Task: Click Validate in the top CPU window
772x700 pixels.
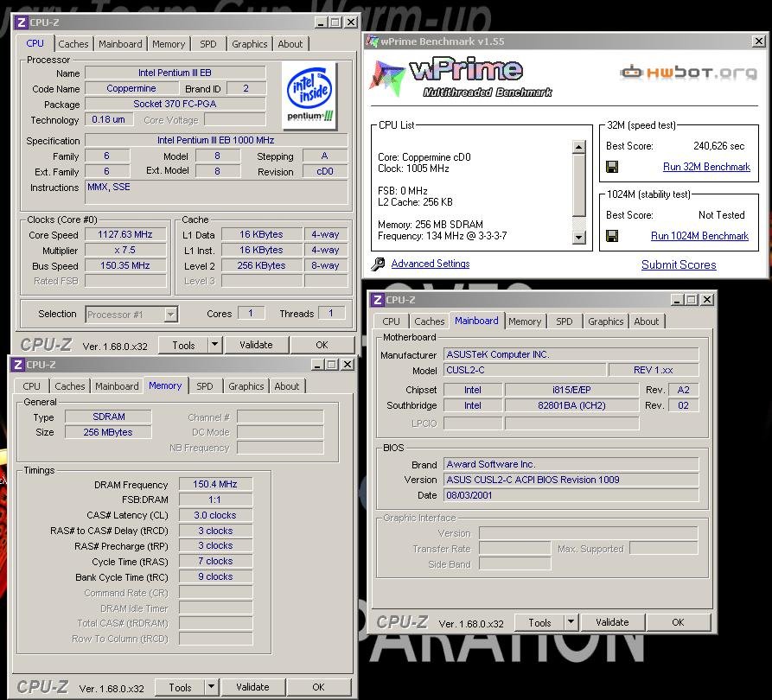Action: point(256,345)
